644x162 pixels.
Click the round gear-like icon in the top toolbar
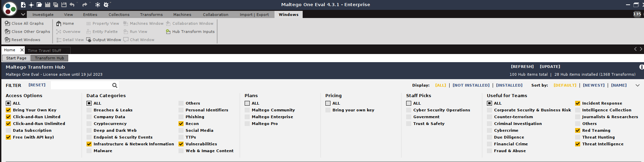pos(98,5)
